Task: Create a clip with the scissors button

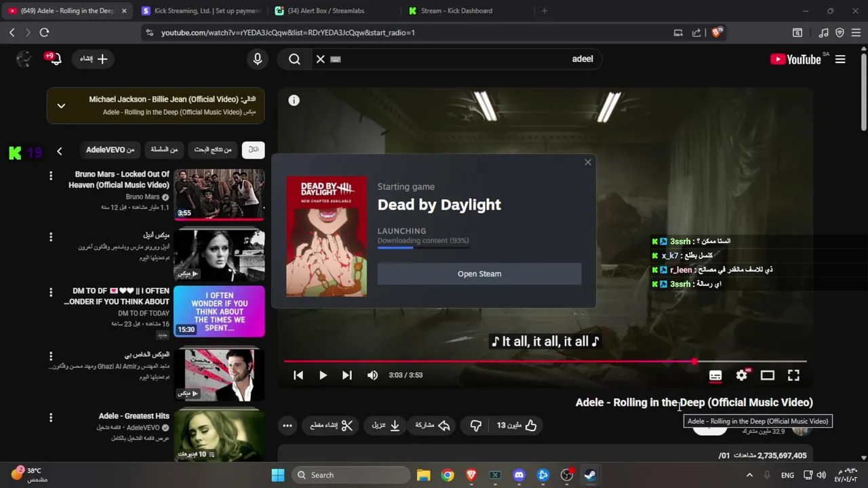Action: (332, 425)
